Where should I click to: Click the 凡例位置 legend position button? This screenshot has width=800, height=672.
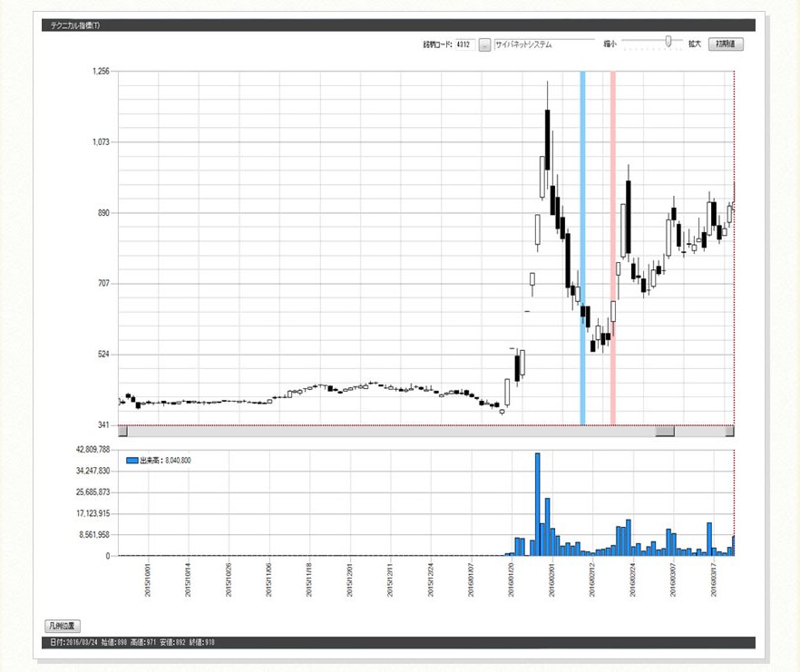coord(63,626)
